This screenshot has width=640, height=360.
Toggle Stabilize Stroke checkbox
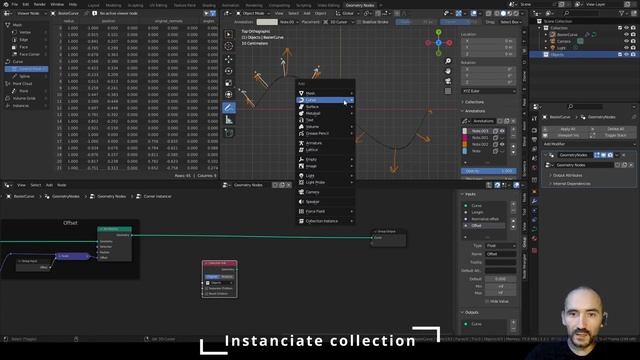coord(359,22)
